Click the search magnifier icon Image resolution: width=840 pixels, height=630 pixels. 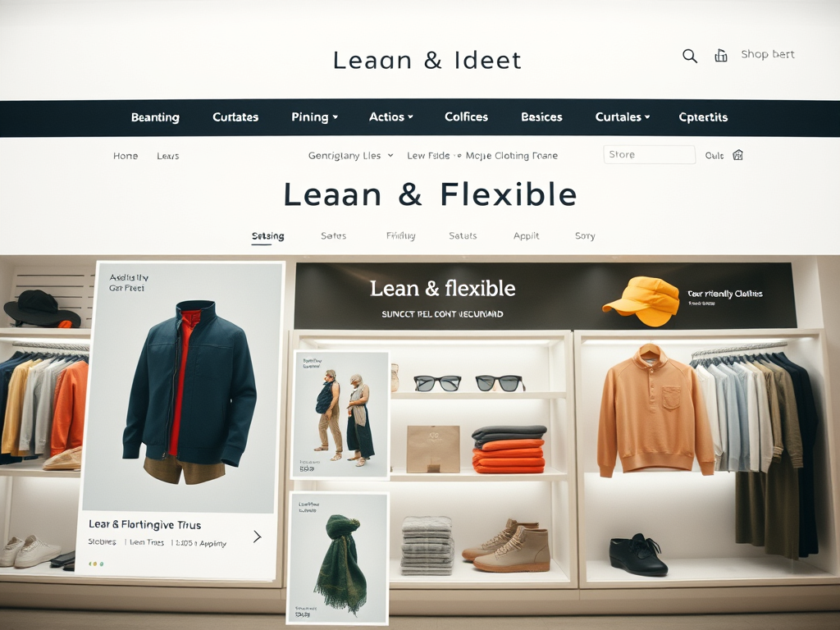[689, 56]
